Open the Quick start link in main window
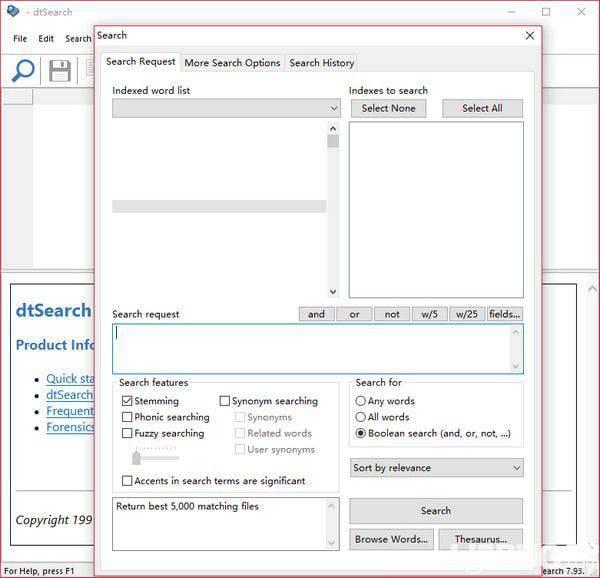This screenshot has width=600, height=578. (x=70, y=379)
